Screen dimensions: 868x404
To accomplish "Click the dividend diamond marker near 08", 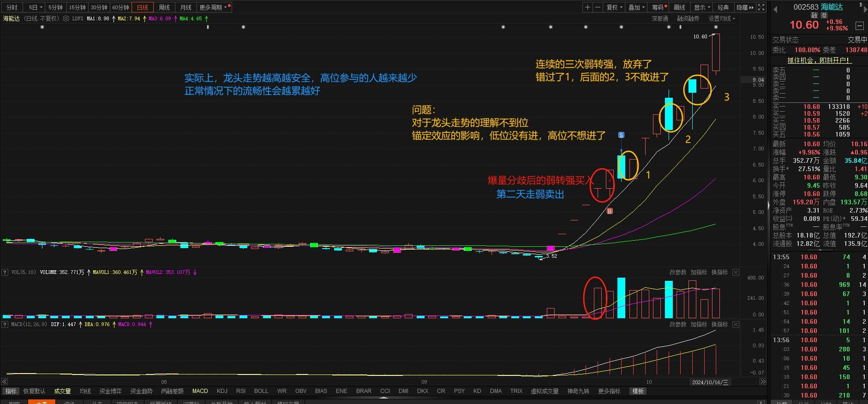I will tap(208, 27).
